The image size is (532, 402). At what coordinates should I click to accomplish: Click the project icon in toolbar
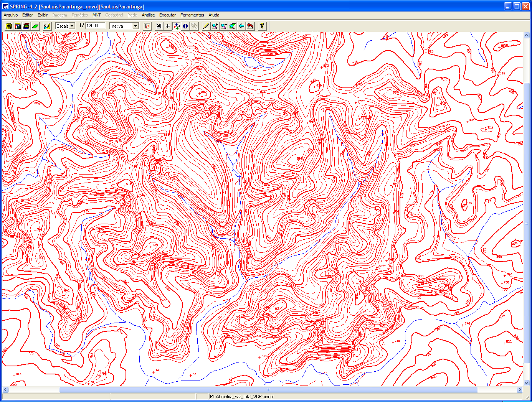coord(18,26)
